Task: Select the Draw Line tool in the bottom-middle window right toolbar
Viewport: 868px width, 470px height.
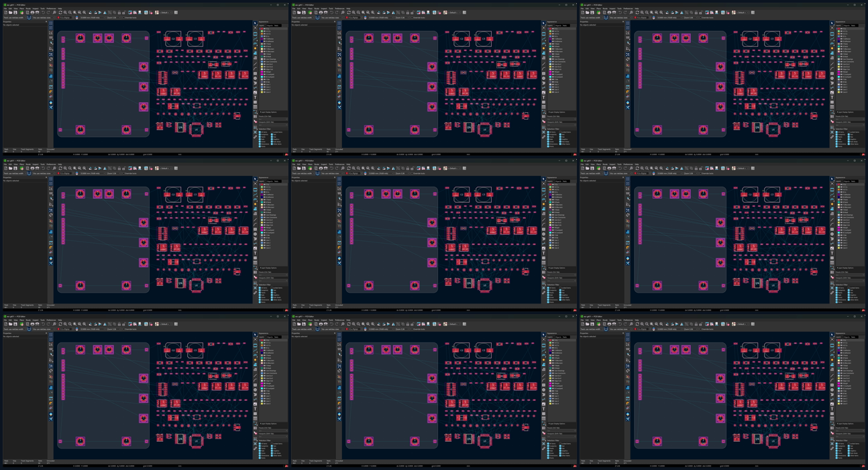Action: tap(543, 375)
